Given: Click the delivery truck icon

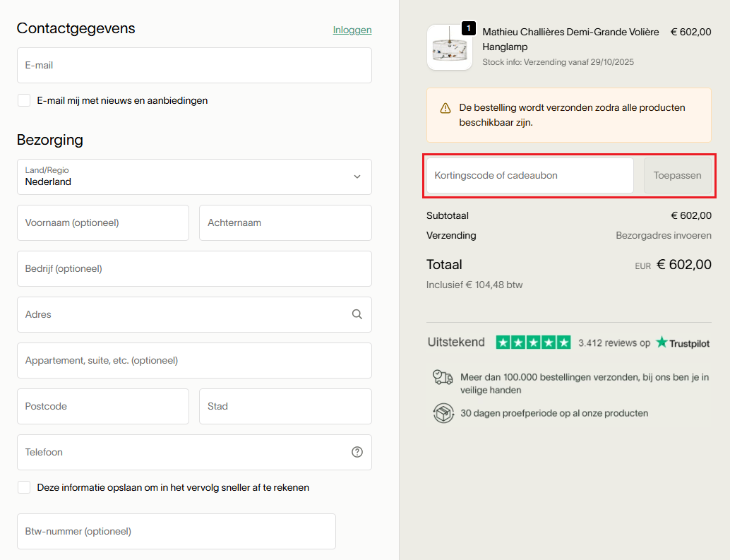Looking at the screenshot, I should 443,377.
